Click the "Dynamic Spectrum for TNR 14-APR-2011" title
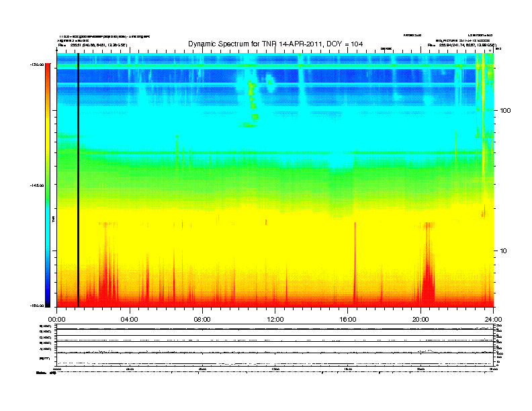Image resolution: width=532 pixels, height=411 pixels. tap(275, 44)
